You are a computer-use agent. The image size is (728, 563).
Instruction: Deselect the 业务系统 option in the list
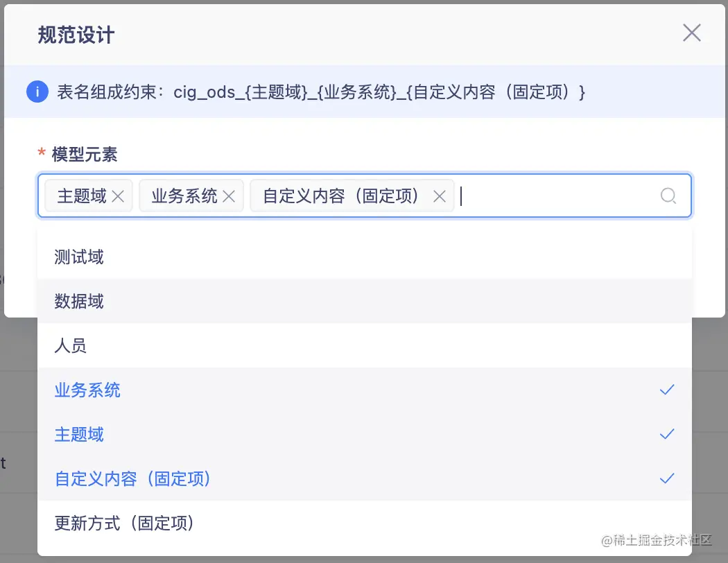pos(87,390)
